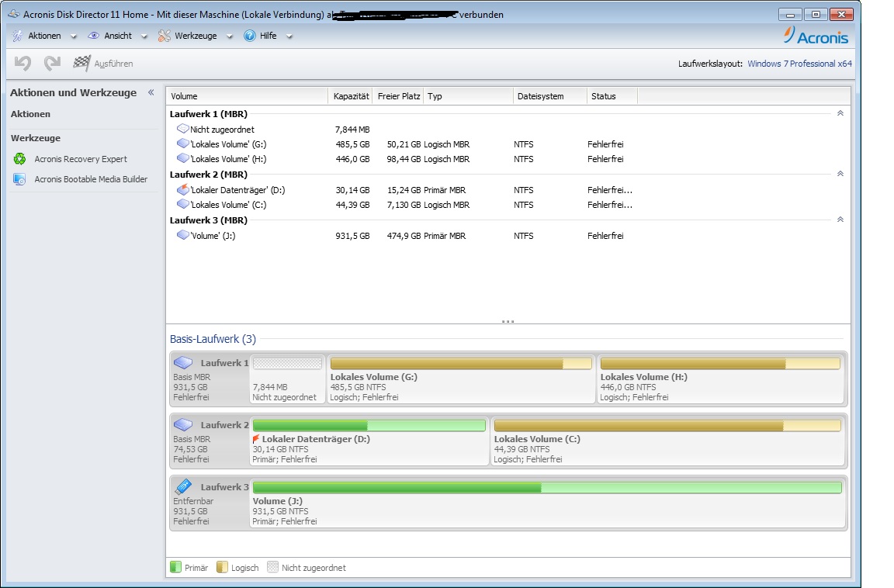Click the disk icon beside (G:) list row
Viewport: 894px width, 588px height.
pos(182,144)
